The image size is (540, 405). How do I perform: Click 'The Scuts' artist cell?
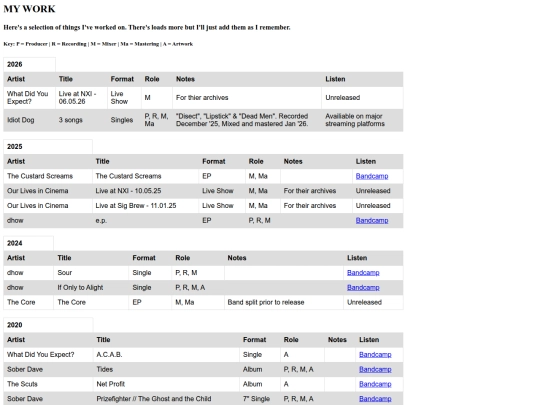[48, 384]
